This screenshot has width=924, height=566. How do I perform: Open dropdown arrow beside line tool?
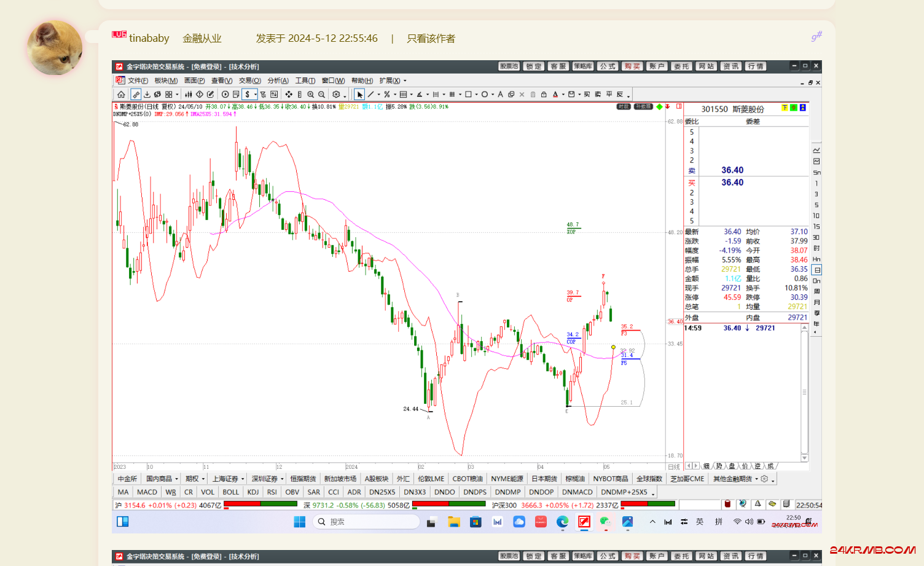[378, 95]
